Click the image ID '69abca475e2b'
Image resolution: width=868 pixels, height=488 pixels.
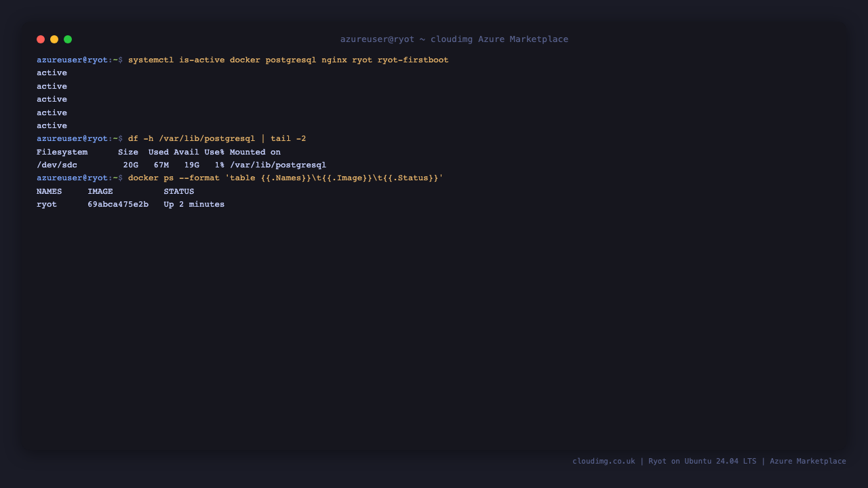click(118, 204)
